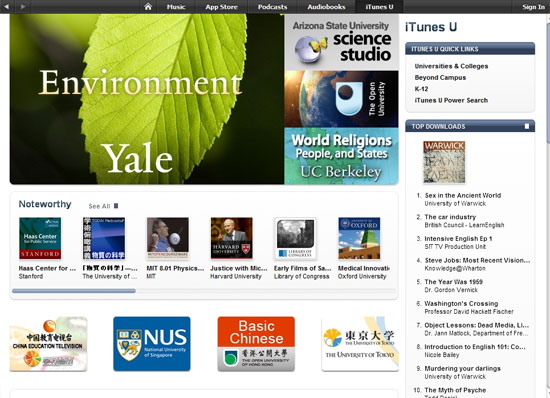Open UC Berkeley World Religions banner
Image resolution: width=550 pixels, height=398 pixels.
pos(341,156)
